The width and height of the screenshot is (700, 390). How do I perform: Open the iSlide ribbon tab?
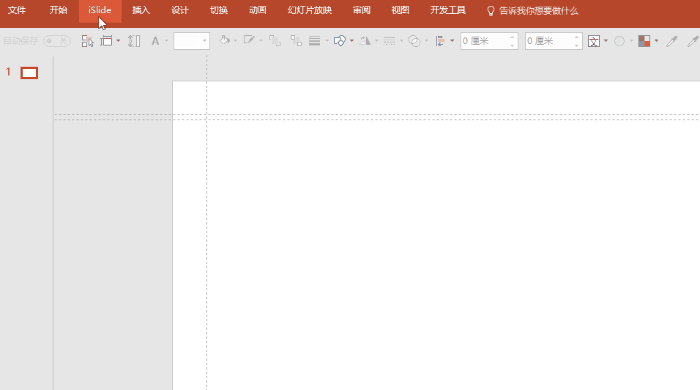(x=100, y=10)
